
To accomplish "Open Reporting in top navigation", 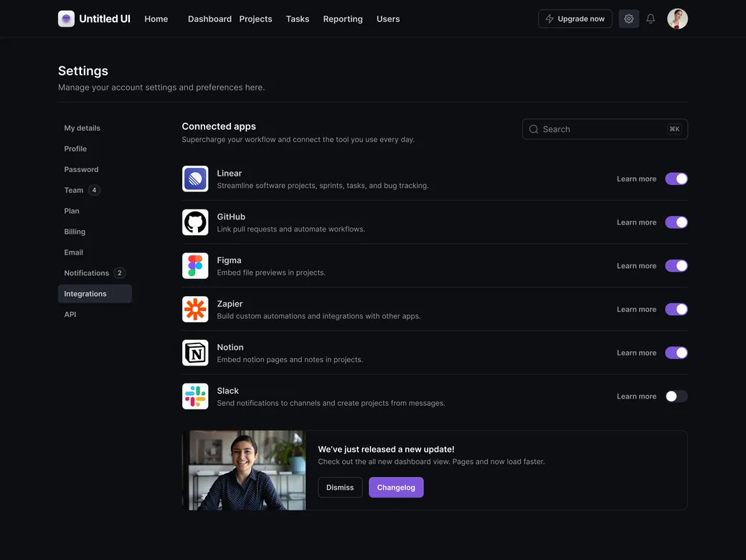I will 343,19.
